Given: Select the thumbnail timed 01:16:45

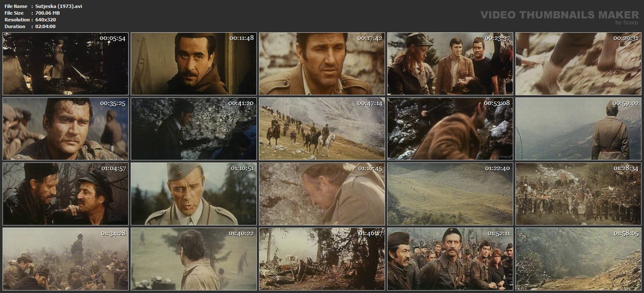Looking at the screenshot, I should click(322, 194).
